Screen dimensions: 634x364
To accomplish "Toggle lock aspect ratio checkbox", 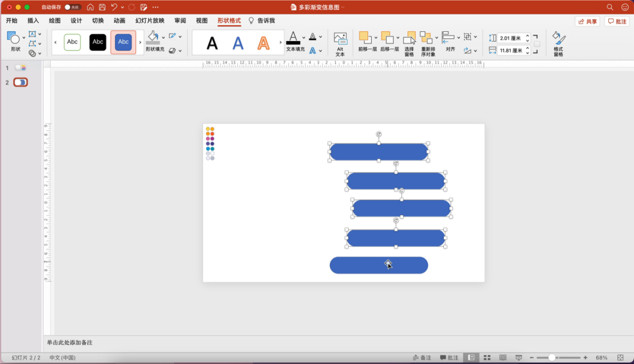I will [537, 44].
